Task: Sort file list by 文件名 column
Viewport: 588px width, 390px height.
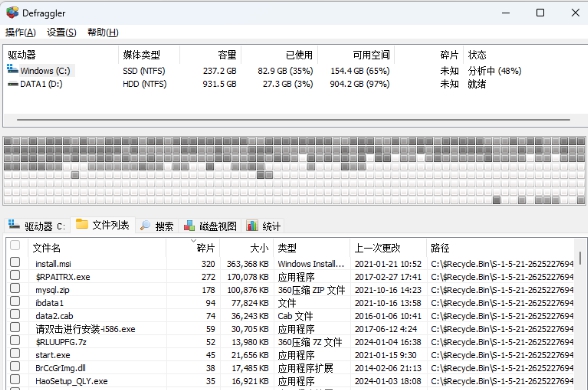Action: tap(97, 248)
